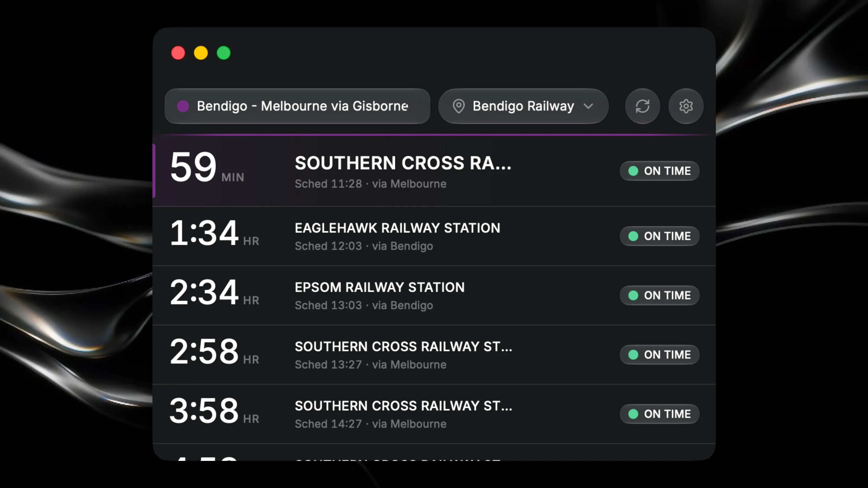Image resolution: width=868 pixels, height=488 pixels.
Task: Click the 2:58 HR countdown
Action: [214, 352]
